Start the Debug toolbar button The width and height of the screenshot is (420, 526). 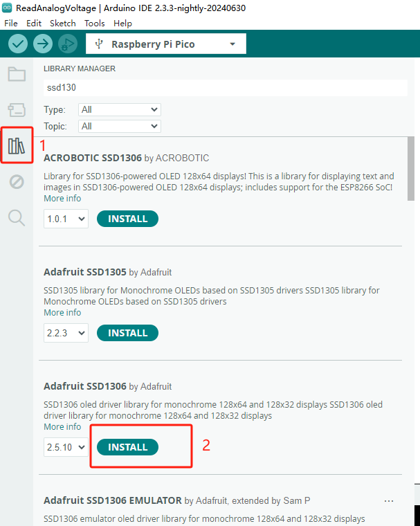click(x=67, y=44)
